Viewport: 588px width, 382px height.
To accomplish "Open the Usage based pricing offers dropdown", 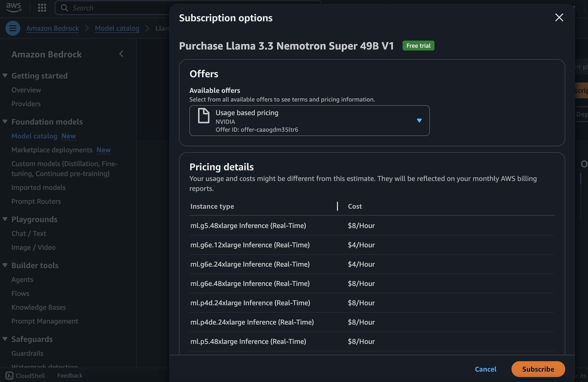I will [419, 121].
